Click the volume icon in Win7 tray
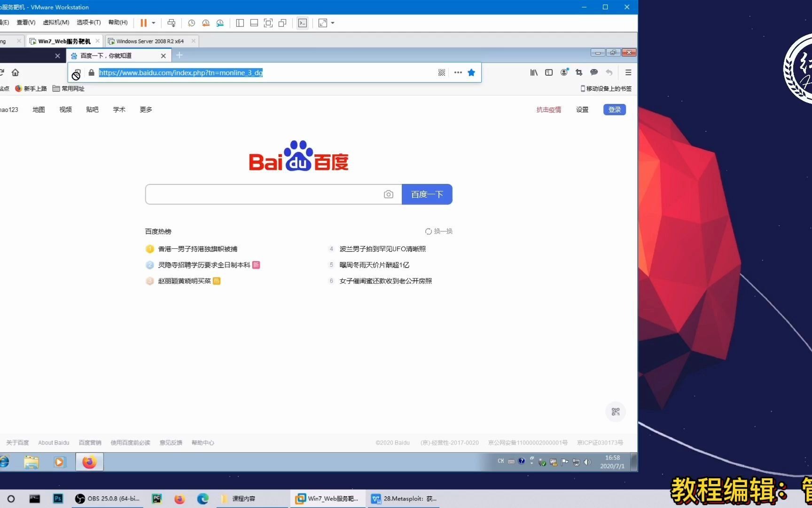 pyautogui.click(x=587, y=462)
